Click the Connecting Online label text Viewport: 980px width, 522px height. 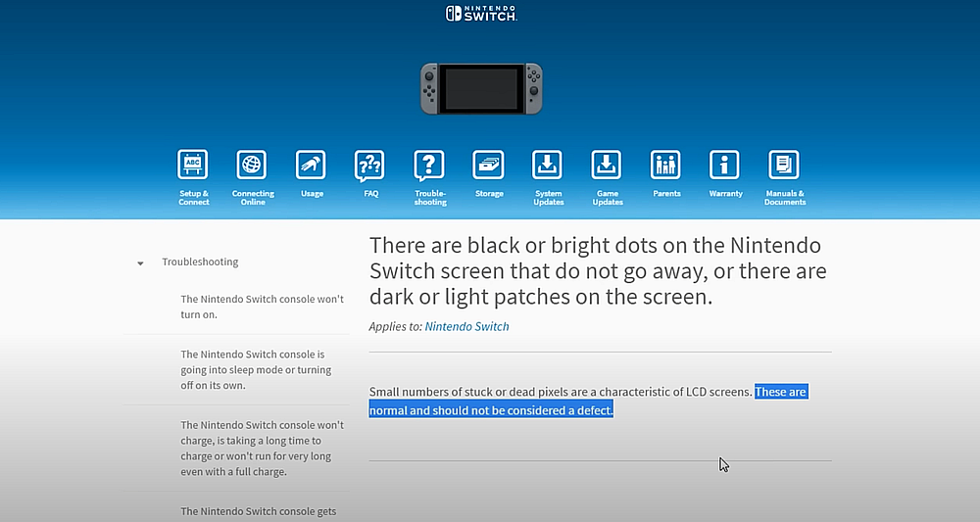253,198
